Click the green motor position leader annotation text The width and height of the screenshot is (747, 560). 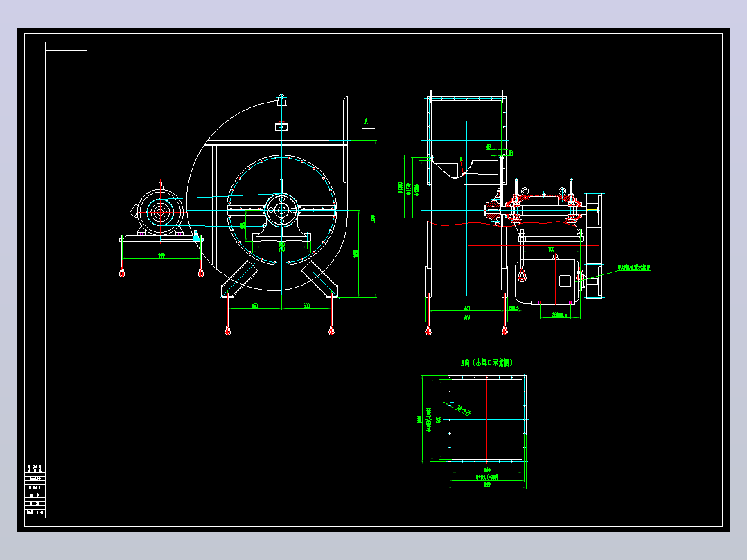(634, 268)
